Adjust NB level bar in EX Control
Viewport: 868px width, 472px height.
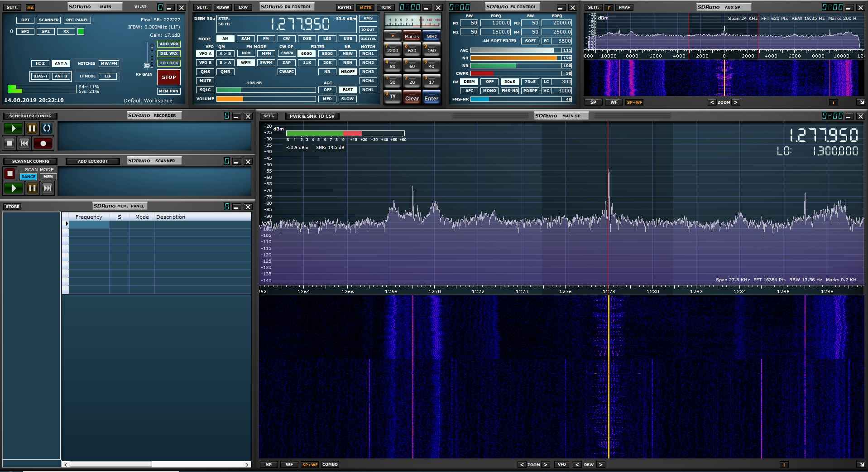click(516, 58)
